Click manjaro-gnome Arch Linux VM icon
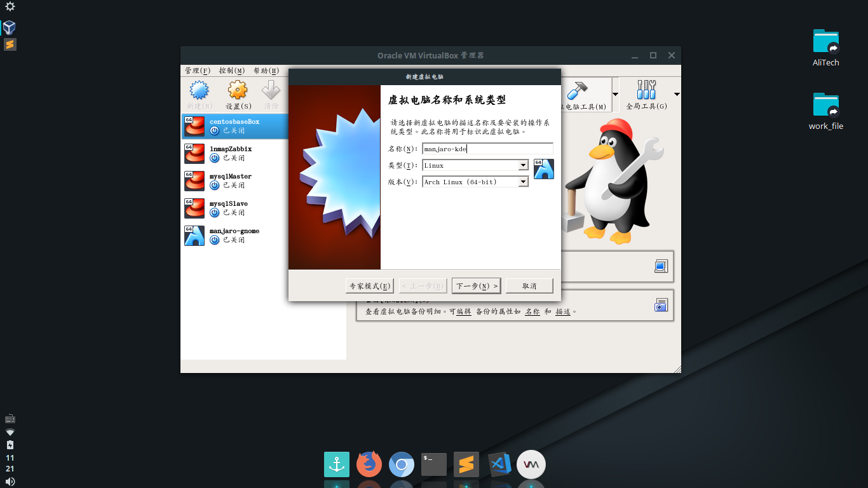This screenshot has width=868, height=488. click(194, 235)
